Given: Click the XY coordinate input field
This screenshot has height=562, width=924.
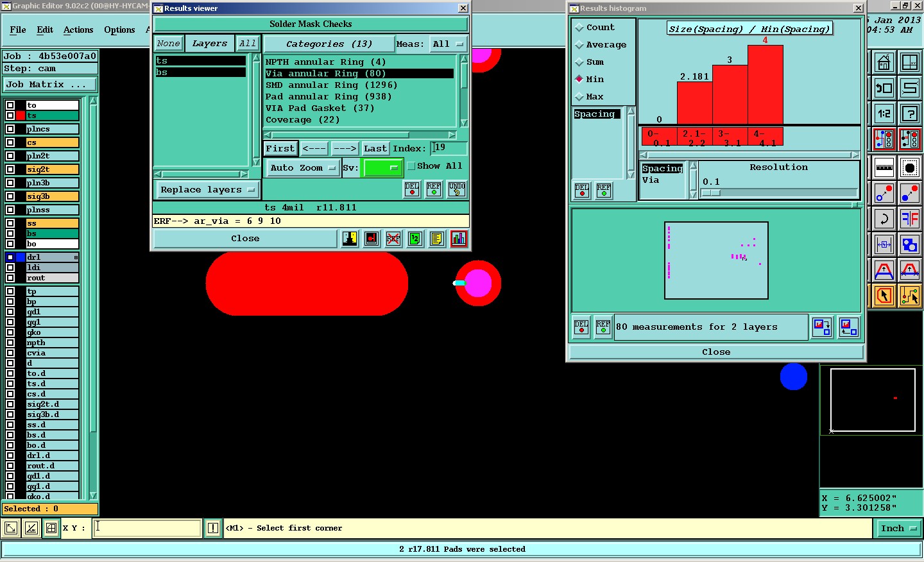Looking at the screenshot, I should 148,529.
